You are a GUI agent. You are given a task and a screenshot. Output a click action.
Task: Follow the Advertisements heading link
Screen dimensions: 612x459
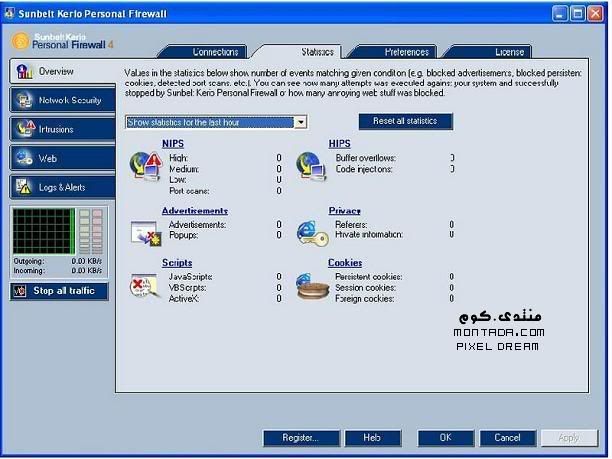(195, 211)
